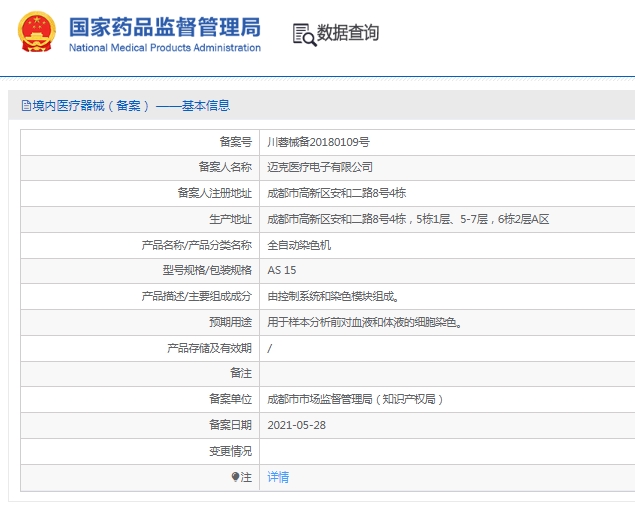
Task: Select production address ending in 6栋2层A区
Action: coord(408,219)
